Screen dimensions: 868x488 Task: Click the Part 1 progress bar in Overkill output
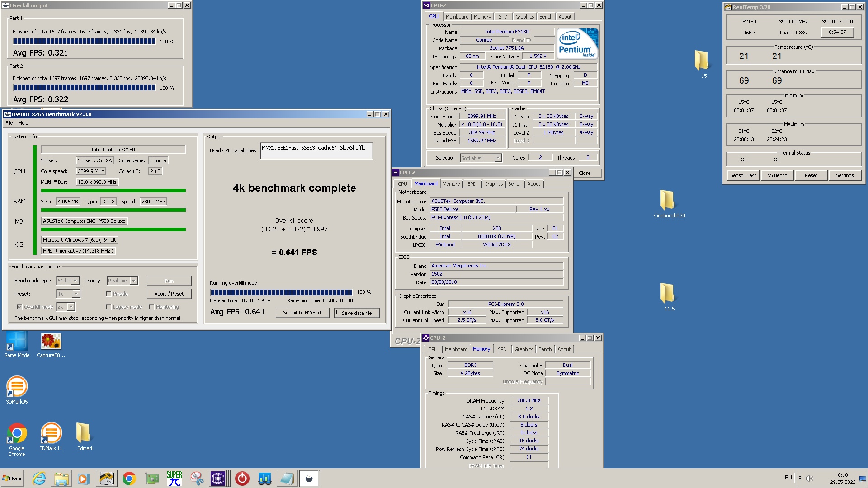[84, 42]
